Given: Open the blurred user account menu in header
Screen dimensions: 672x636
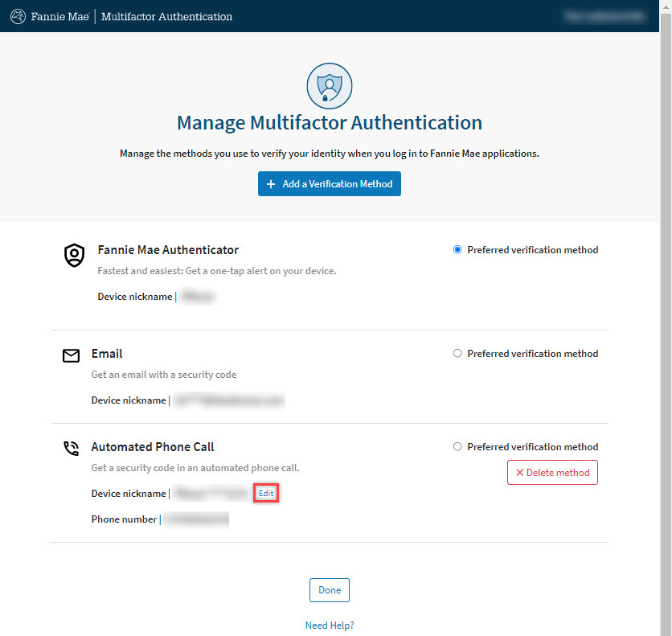Looking at the screenshot, I should (604, 16).
